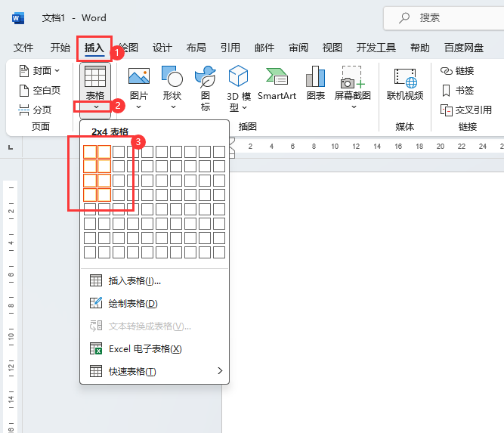Expand the 表格 dropdown chevron
The height and width of the screenshot is (433, 504).
point(96,107)
